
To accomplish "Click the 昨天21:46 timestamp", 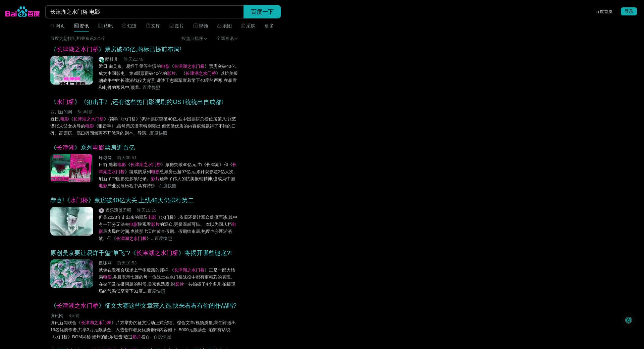I will tap(133, 59).
